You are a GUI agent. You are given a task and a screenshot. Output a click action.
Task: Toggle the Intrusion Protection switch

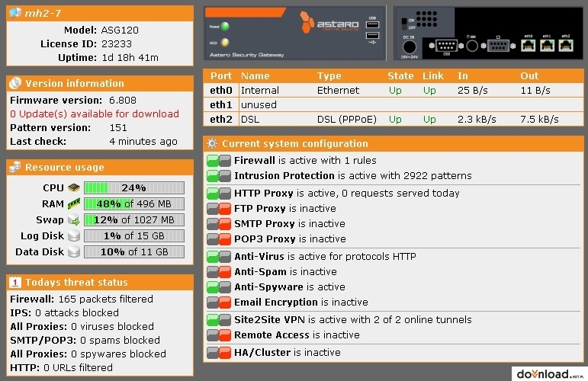[219, 176]
